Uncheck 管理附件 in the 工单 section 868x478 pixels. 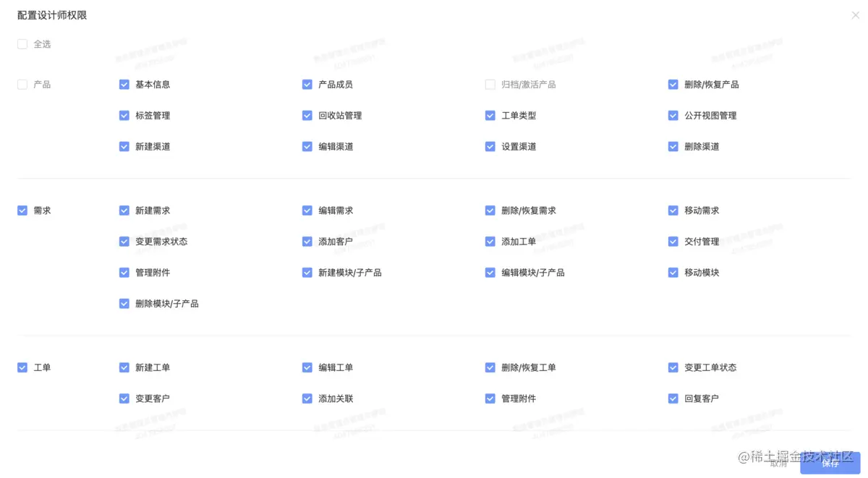click(x=490, y=399)
